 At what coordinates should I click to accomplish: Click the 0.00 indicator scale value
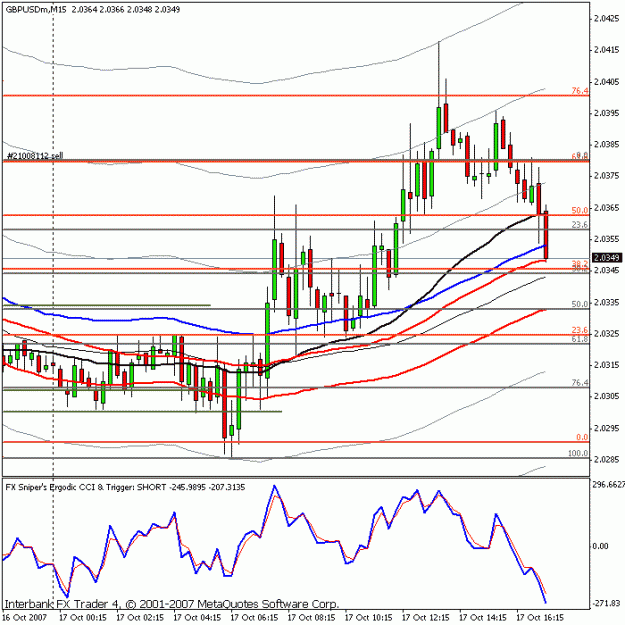tap(600, 546)
